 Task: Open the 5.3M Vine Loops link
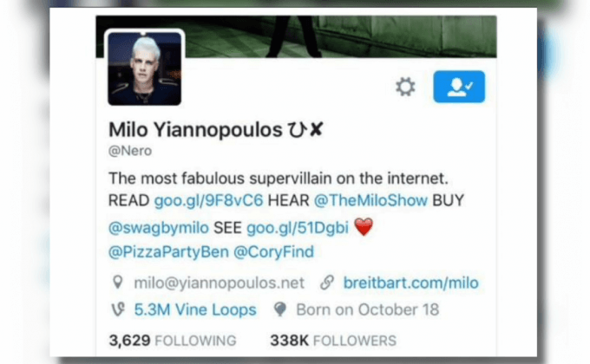tap(195, 310)
